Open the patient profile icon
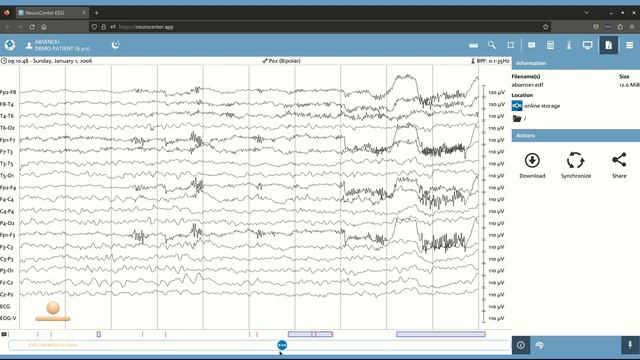 point(29,45)
